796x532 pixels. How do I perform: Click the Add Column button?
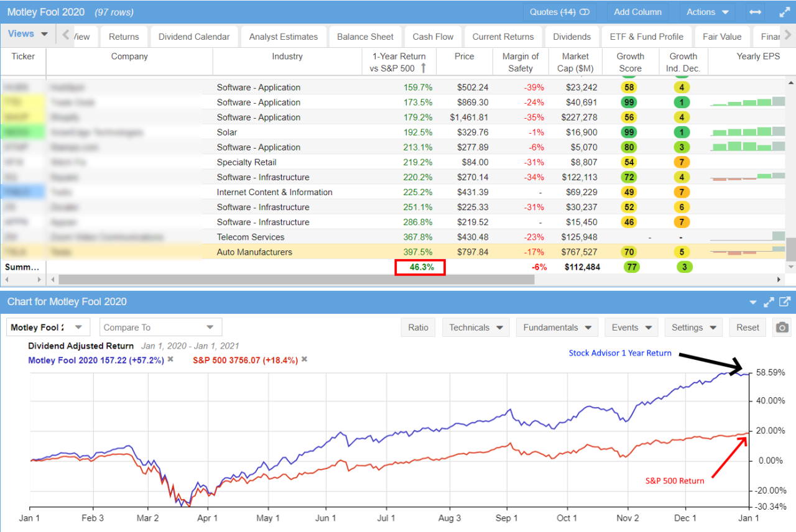pos(637,11)
